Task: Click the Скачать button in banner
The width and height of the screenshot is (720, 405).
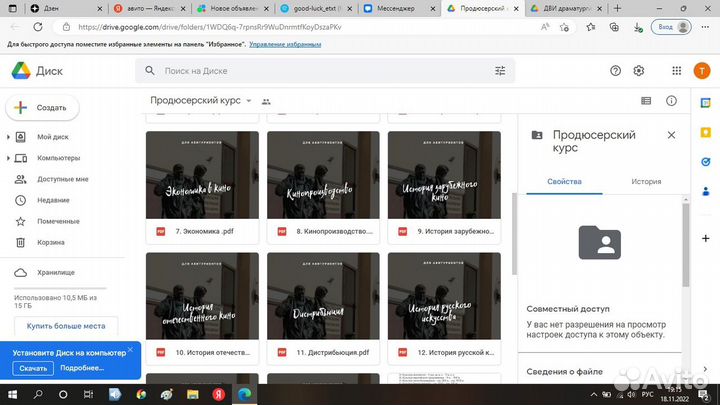Action: 33,368
